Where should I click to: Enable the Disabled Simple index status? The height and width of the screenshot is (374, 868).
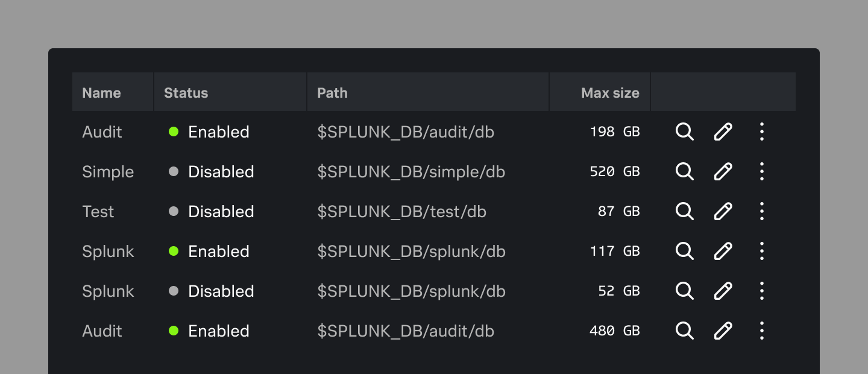(x=175, y=171)
